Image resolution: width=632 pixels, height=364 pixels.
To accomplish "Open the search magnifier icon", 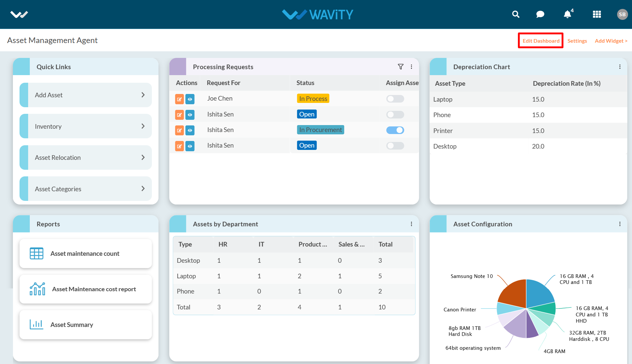I will 516,14.
